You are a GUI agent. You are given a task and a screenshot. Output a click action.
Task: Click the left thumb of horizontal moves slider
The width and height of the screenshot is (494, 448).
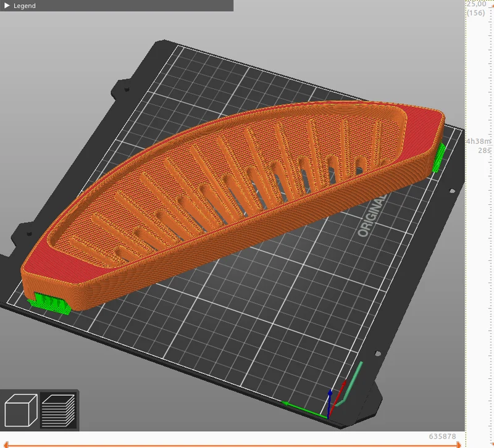tap(6, 445)
